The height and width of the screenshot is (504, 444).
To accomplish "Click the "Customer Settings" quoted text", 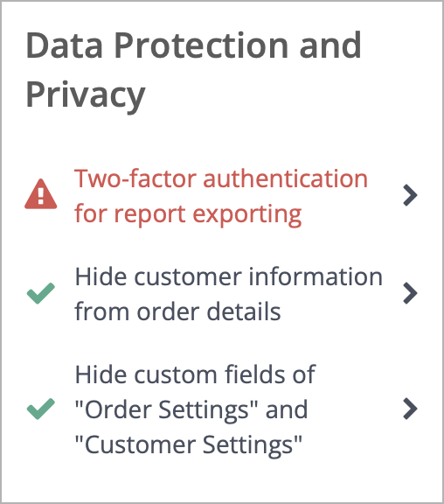I will pyautogui.click(x=188, y=444).
